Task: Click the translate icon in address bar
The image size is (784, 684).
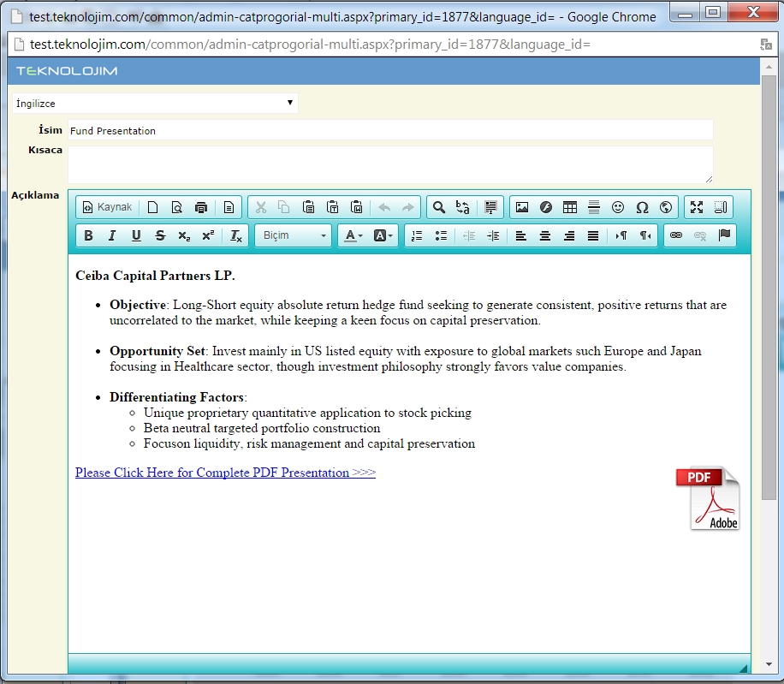Action: (765, 45)
